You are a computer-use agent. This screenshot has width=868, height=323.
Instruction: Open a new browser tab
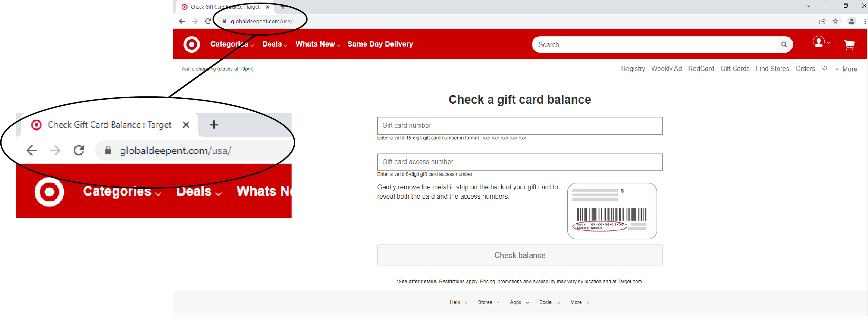283,7
